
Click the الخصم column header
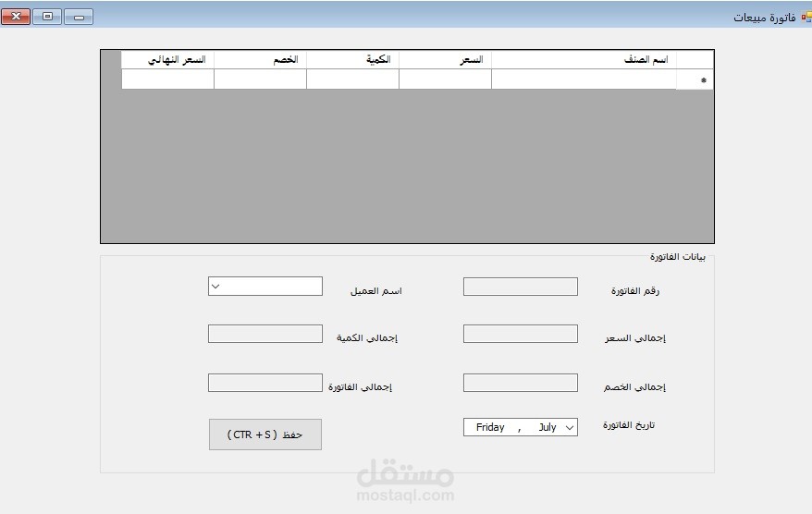[260, 59]
